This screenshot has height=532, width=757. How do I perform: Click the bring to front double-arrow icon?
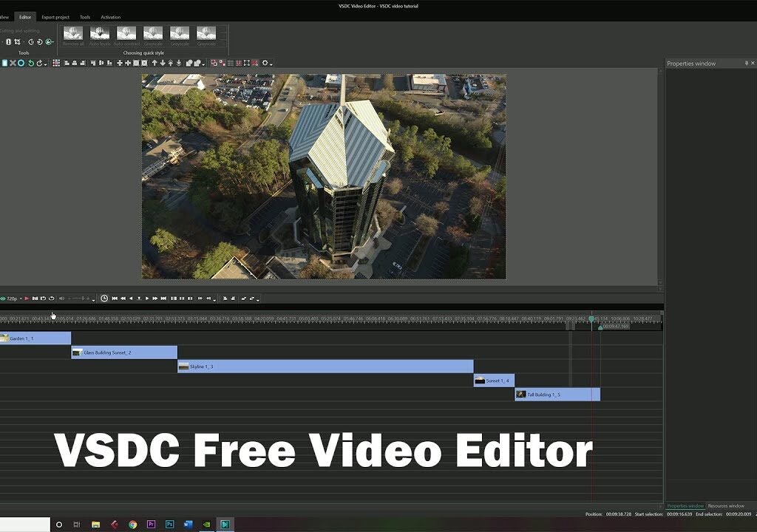(x=171, y=63)
